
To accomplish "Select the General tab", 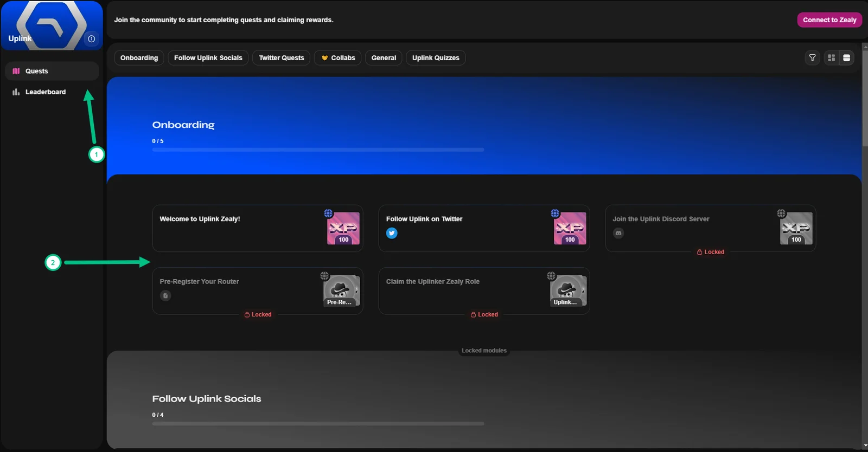I will click(x=384, y=58).
